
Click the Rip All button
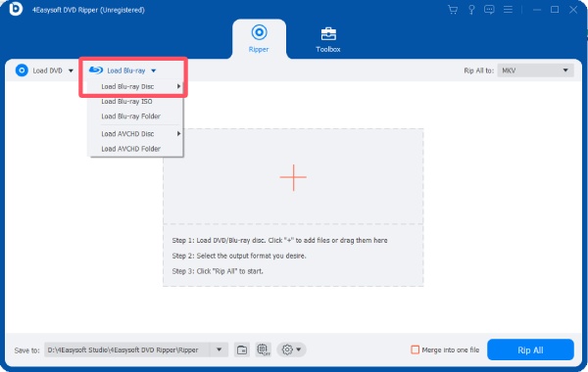click(x=530, y=349)
